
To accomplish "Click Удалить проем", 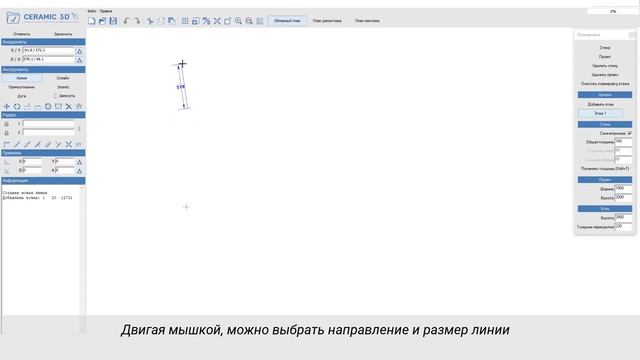I will (x=605, y=75).
